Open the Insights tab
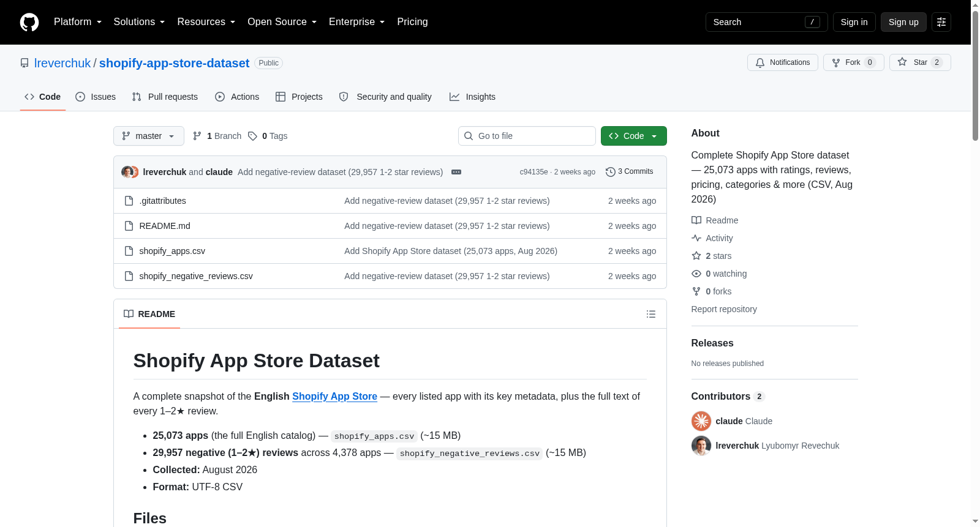980x527 pixels. coord(472,97)
